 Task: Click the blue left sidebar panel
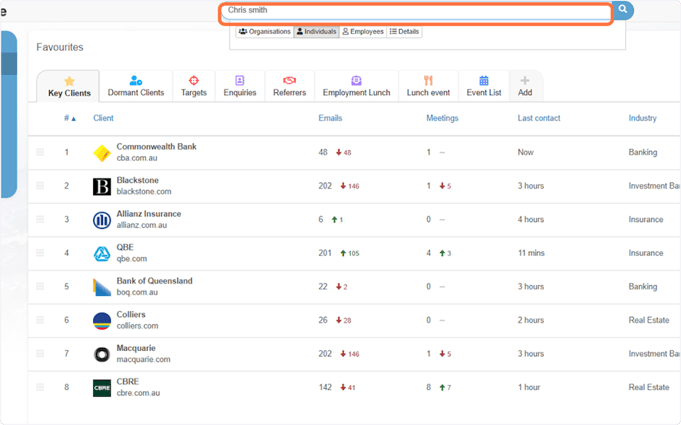9,114
